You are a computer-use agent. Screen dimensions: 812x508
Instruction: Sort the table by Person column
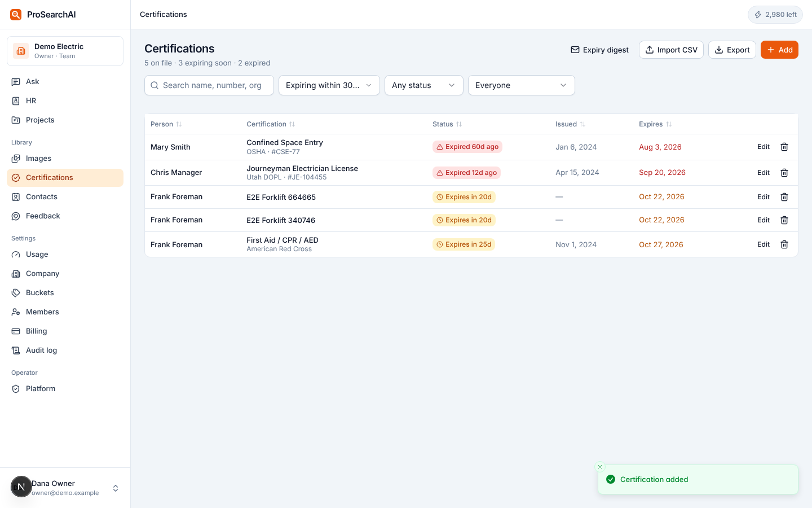pyautogui.click(x=166, y=124)
